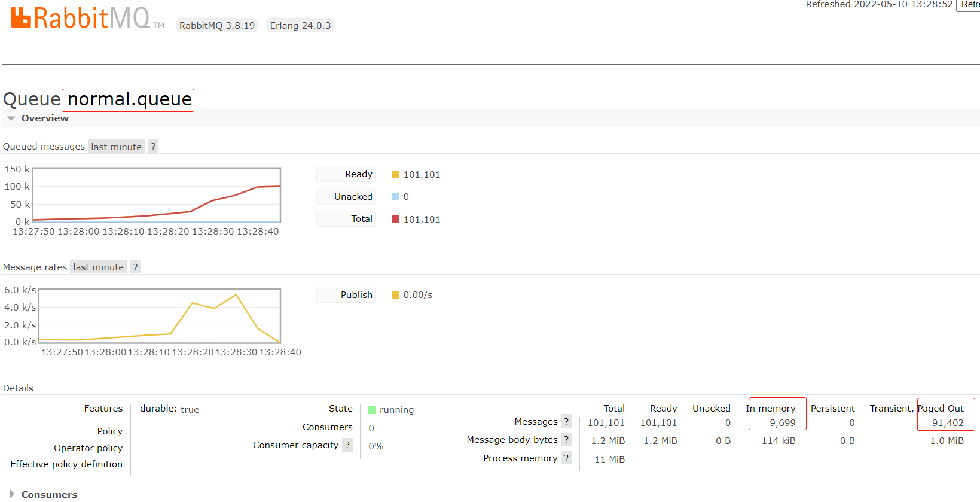Click the green running state indicator

(372, 410)
